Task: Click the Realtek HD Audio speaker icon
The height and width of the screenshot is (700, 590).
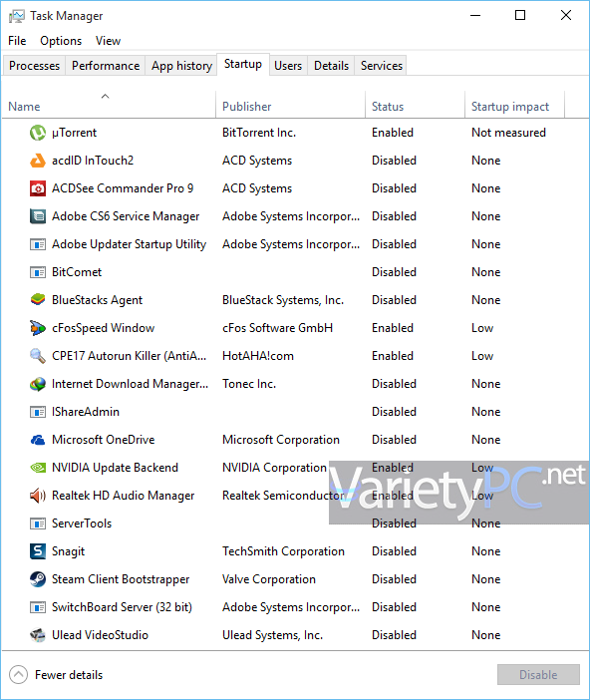Action: tap(38, 496)
